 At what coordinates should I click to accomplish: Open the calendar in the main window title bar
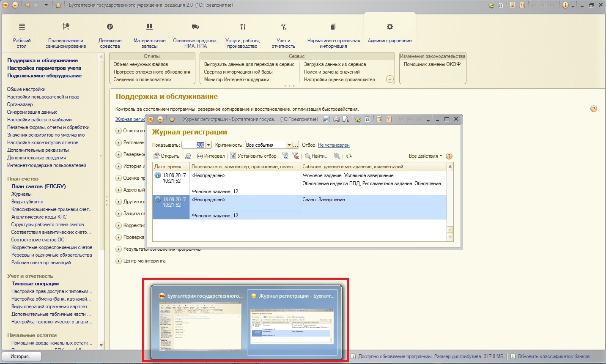522,5
